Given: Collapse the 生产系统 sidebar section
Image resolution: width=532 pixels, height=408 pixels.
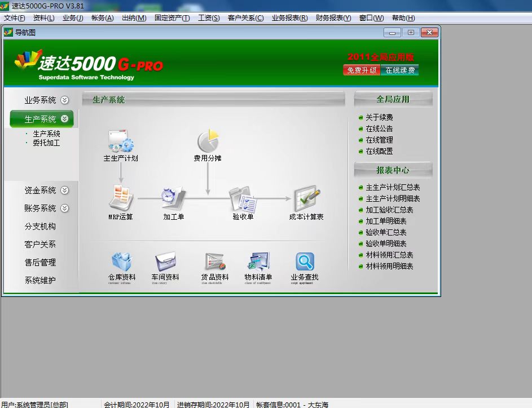Looking at the screenshot, I should (x=65, y=119).
